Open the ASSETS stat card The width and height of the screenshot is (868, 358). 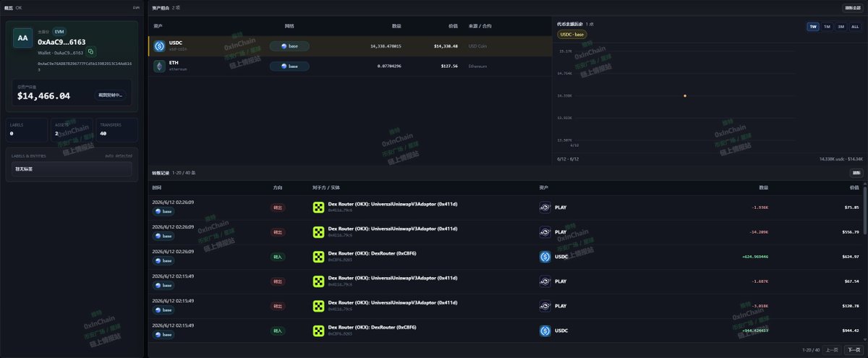pos(72,130)
